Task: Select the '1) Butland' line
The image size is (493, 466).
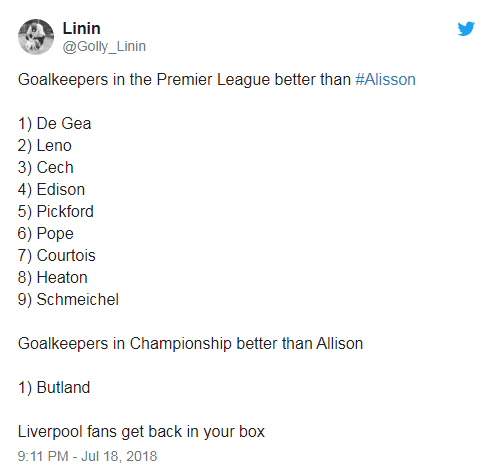Action: (54, 388)
